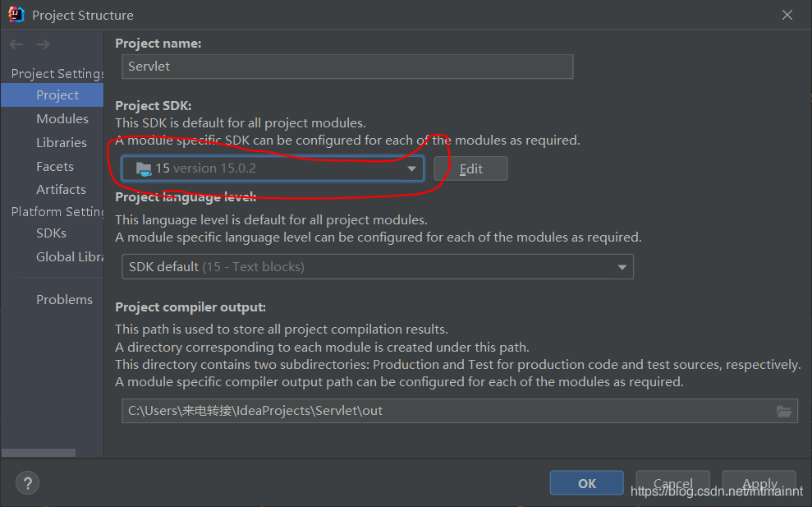Select Global Libraries sidebar item
The width and height of the screenshot is (812, 507).
click(x=70, y=256)
